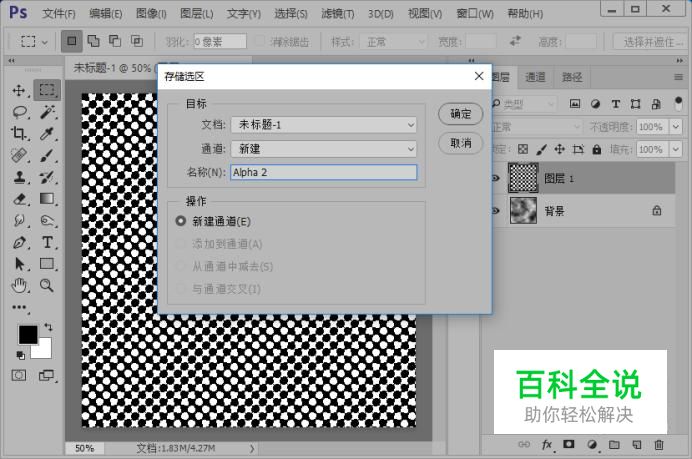Image resolution: width=692 pixels, height=459 pixels.
Task: Toggle the 消除锯齿 checkbox
Action: pos(260,42)
